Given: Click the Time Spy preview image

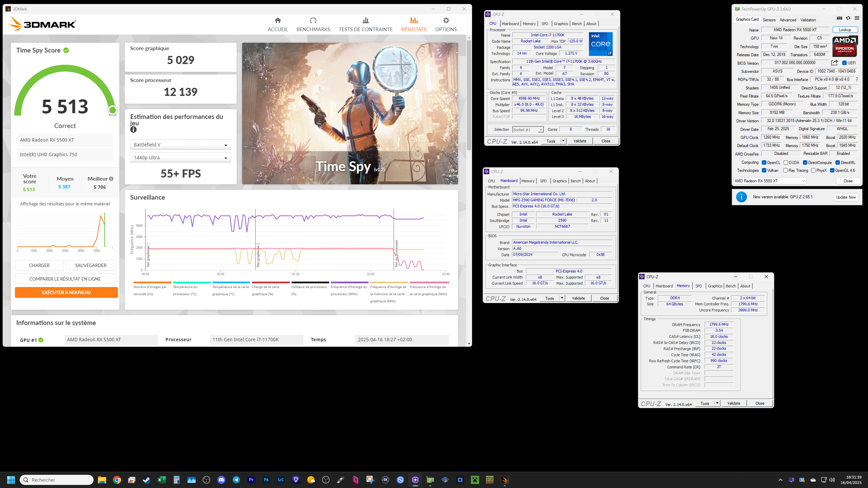Looking at the screenshot, I should (x=350, y=114).
